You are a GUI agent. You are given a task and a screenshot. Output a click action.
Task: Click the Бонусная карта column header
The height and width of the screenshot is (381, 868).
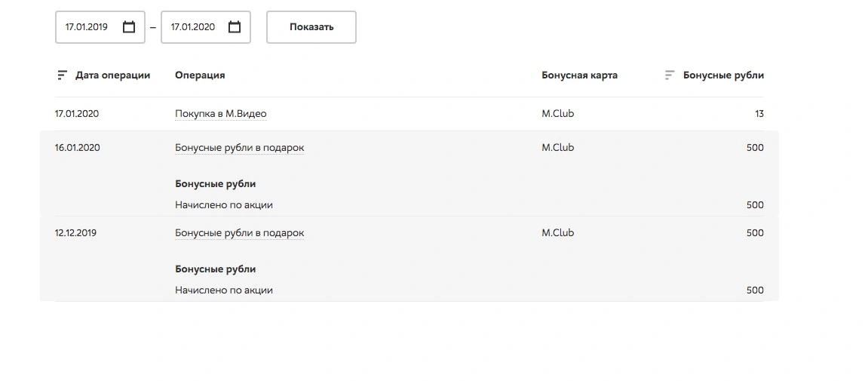(x=580, y=75)
